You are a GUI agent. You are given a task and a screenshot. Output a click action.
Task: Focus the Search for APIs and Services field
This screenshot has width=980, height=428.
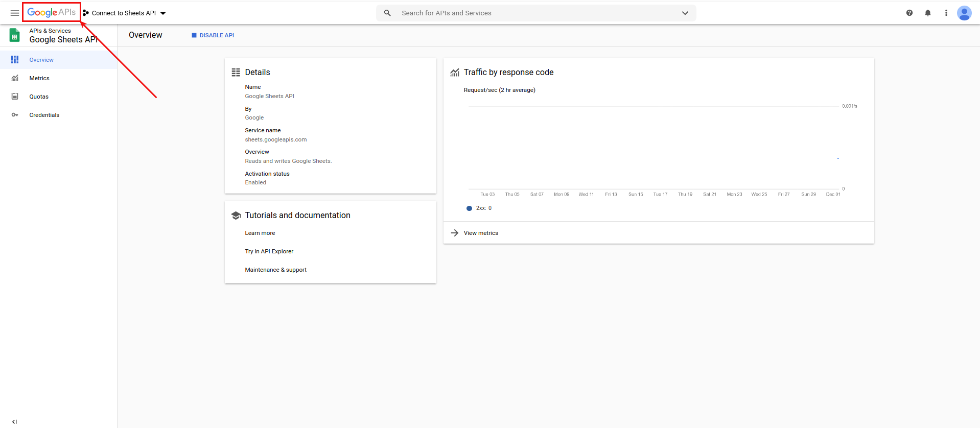(x=536, y=13)
